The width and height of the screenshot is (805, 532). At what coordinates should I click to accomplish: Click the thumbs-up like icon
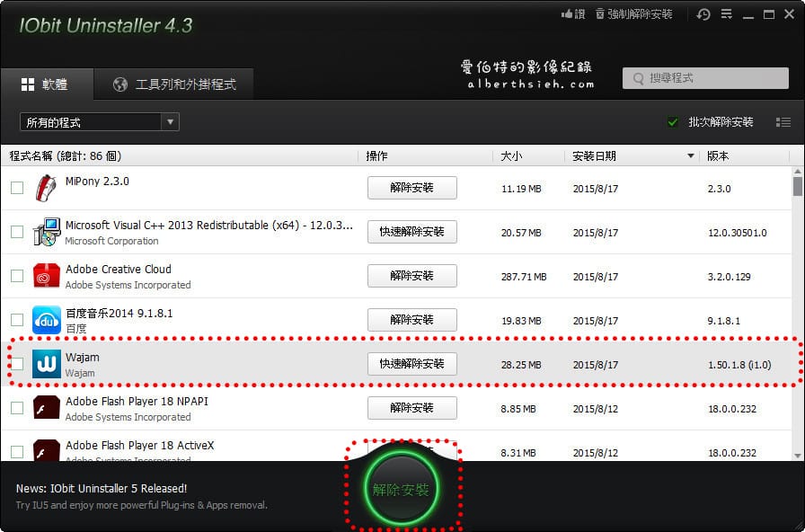(567, 14)
